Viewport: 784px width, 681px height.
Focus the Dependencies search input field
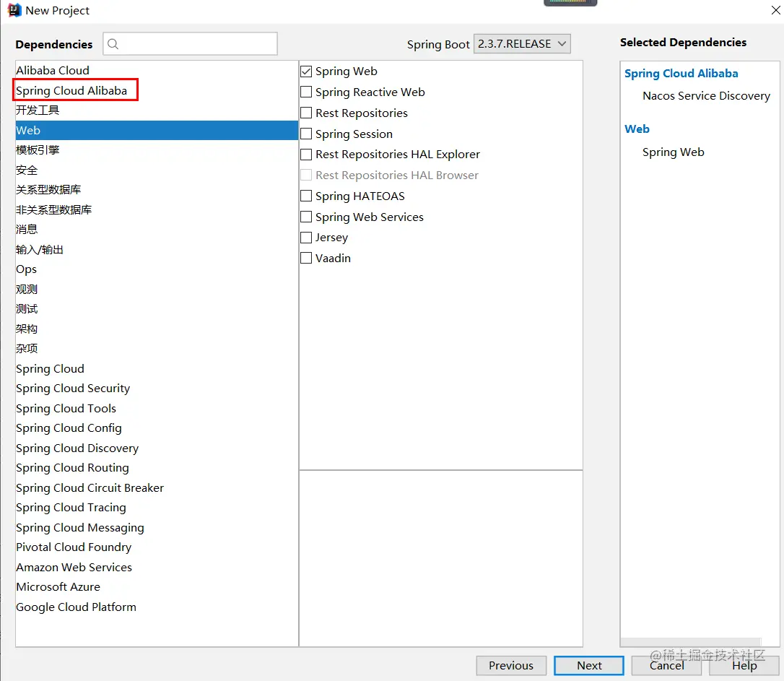tap(190, 44)
